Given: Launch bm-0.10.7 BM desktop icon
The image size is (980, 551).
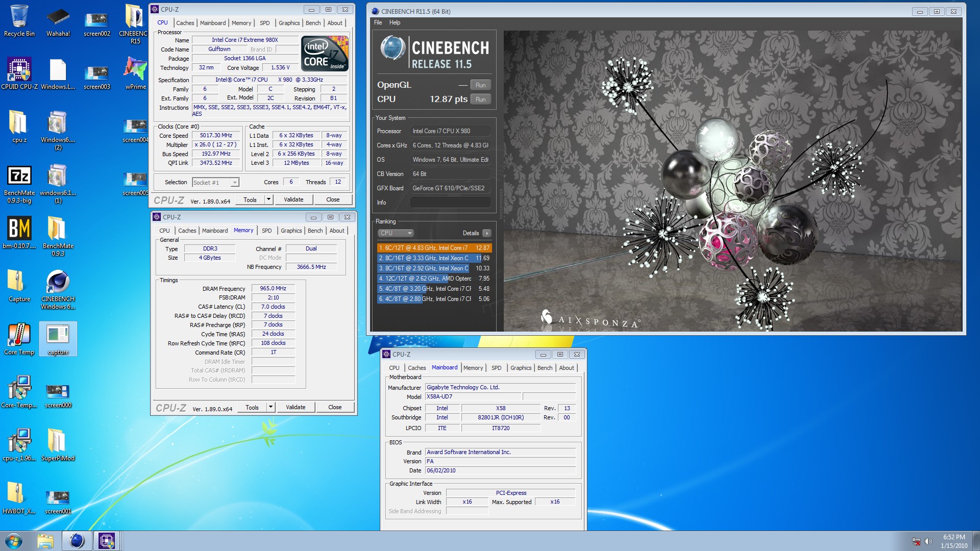Looking at the screenshot, I should [19, 232].
